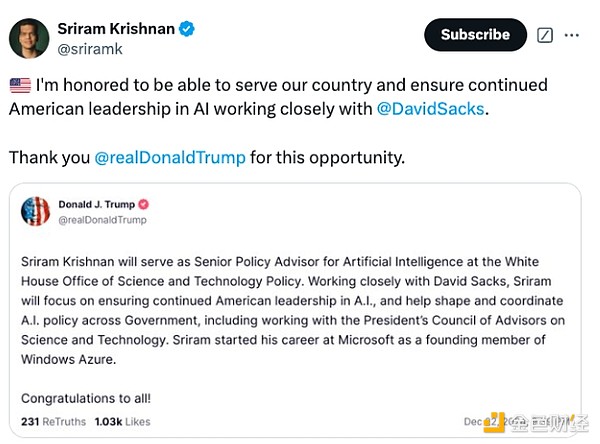This screenshot has width=600, height=444.
Task: Click the @sriramk handle
Action: click(88, 47)
